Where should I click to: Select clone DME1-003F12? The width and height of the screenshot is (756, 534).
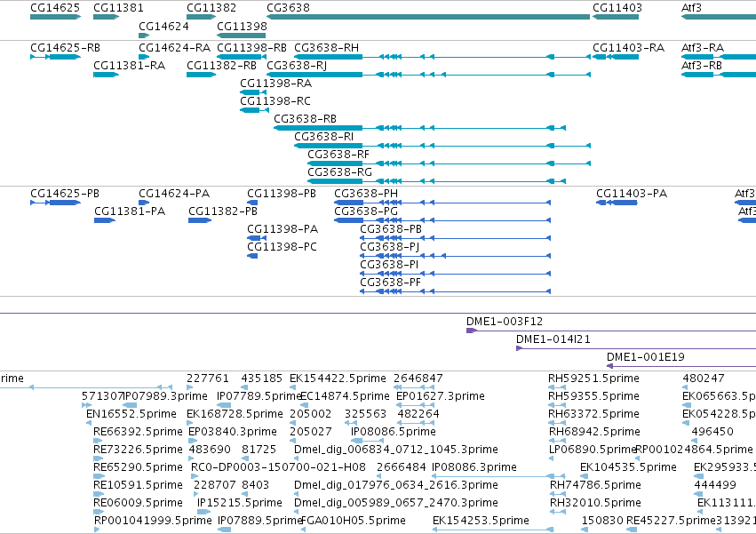click(505, 322)
